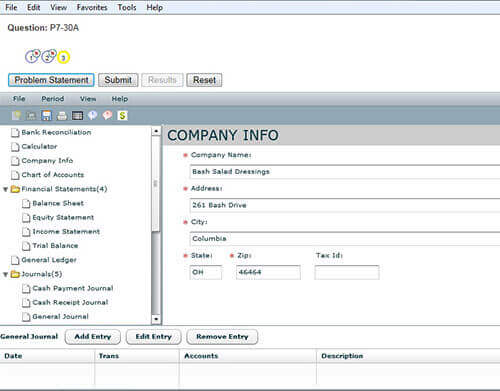The width and height of the screenshot is (500, 391).
Task: Open application File menu
Action: click(19, 99)
